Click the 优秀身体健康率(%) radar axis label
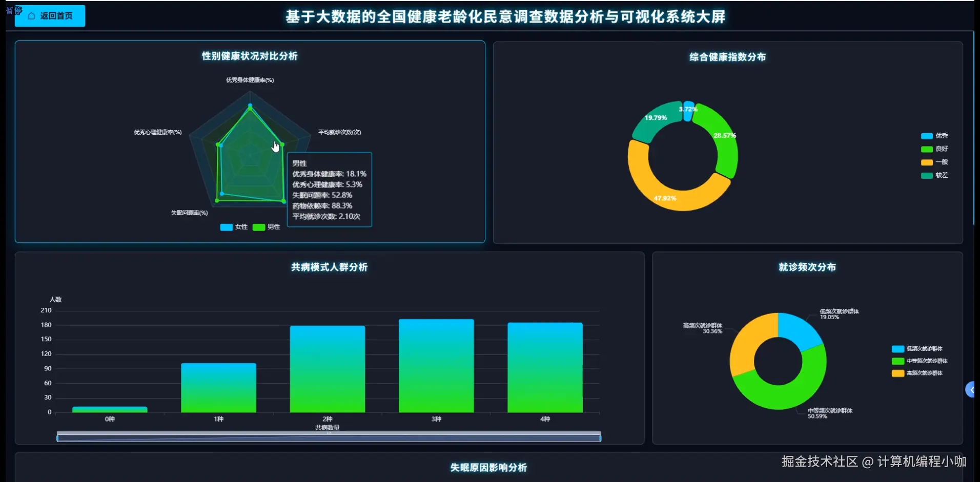 coord(250,80)
